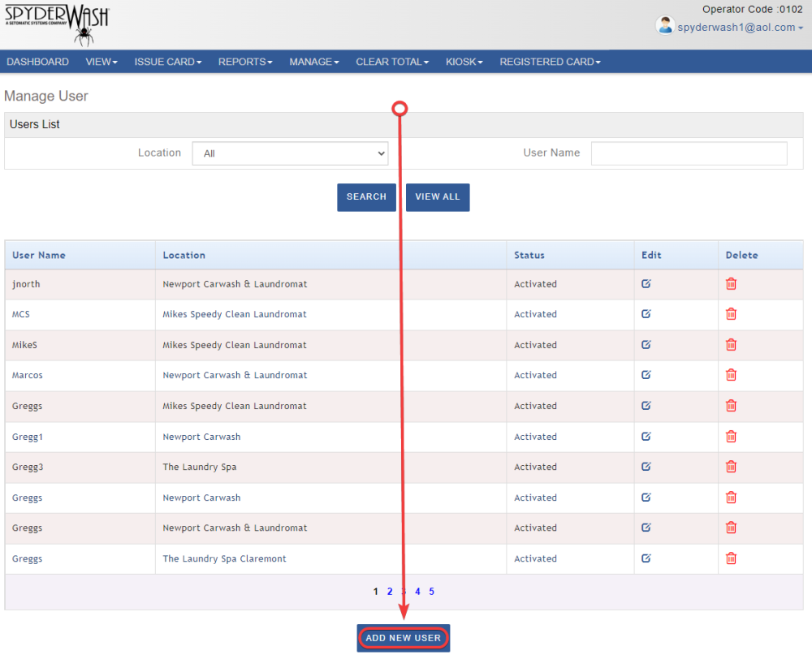Jump to results page 4
This screenshot has width=812, height=655.
[417, 592]
